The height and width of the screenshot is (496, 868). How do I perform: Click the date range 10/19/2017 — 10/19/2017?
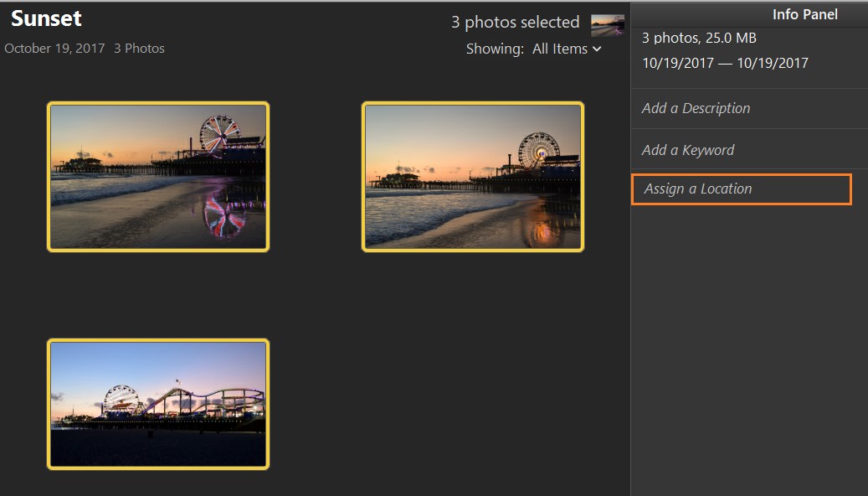tap(725, 63)
